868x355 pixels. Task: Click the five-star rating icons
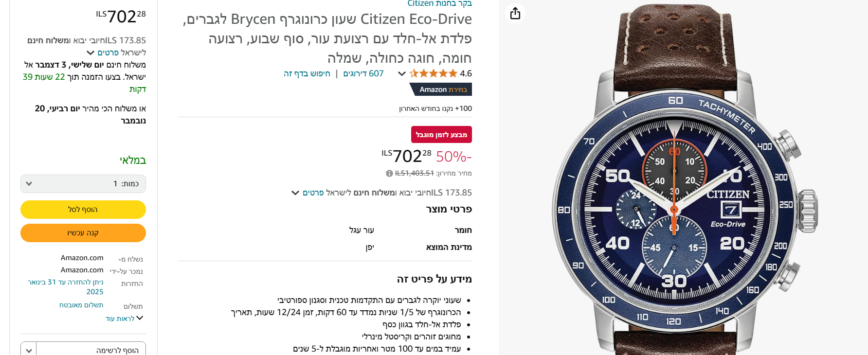pyautogui.click(x=434, y=73)
